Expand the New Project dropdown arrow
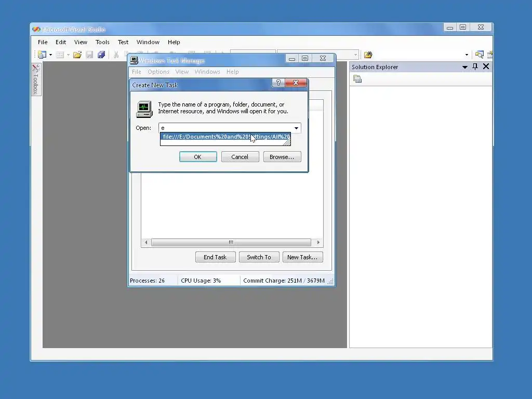The height and width of the screenshot is (399, 532). click(50, 55)
